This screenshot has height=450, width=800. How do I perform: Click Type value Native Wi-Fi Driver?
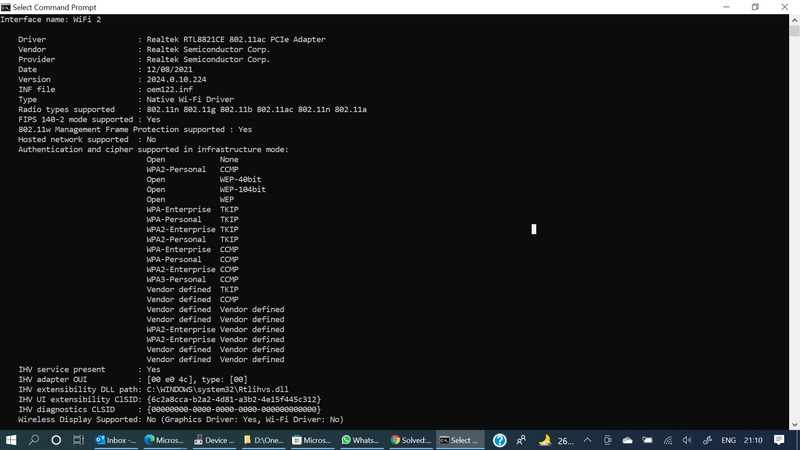tap(190, 99)
